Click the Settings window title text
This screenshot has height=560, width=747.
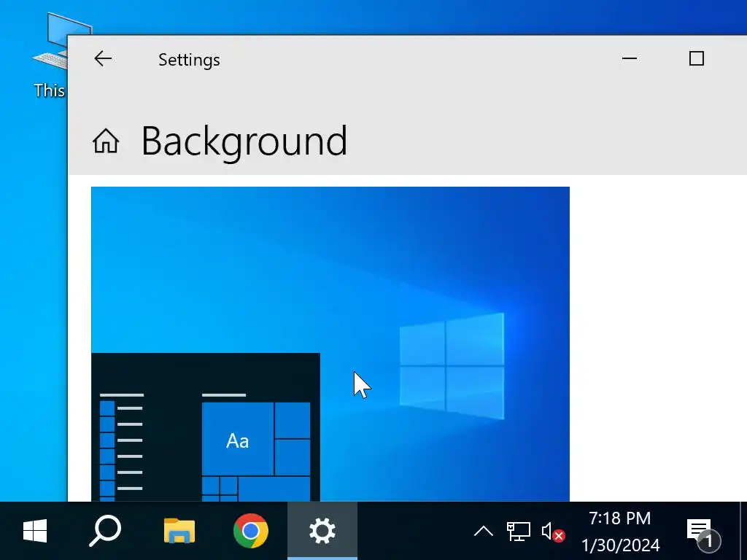click(x=189, y=60)
